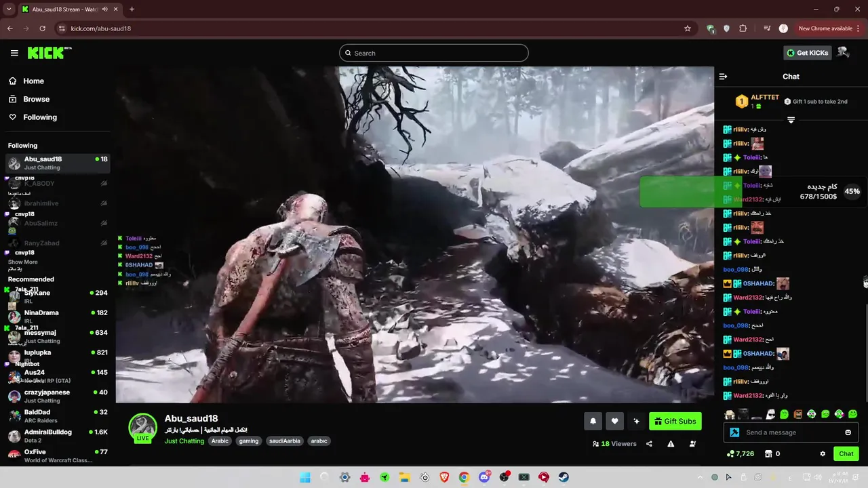Open NinaDrama recommended channel
Image resolution: width=868 pixels, height=488 pixels.
point(58,317)
